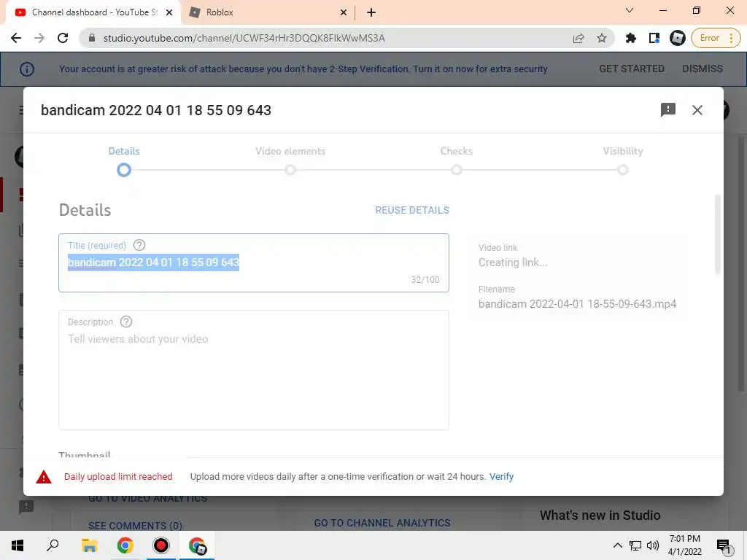
Task: Click the 'What's new in Studio' heading
Action: [600, 516]
